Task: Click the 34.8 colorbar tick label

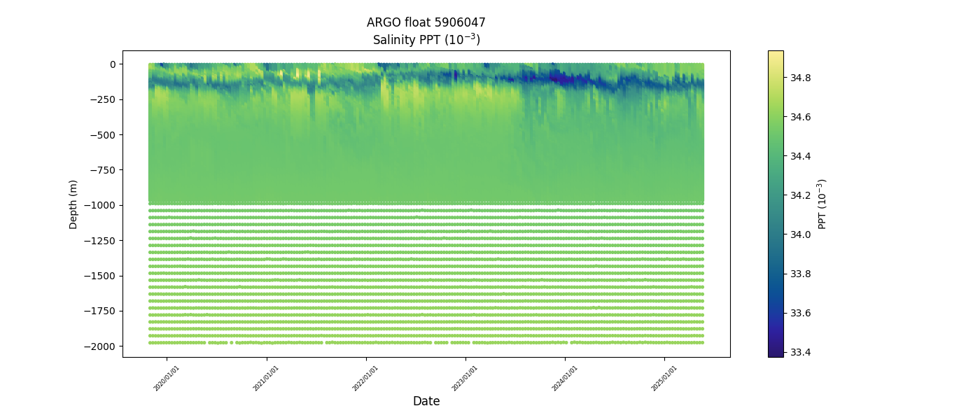Action: (x=800, y=78)
